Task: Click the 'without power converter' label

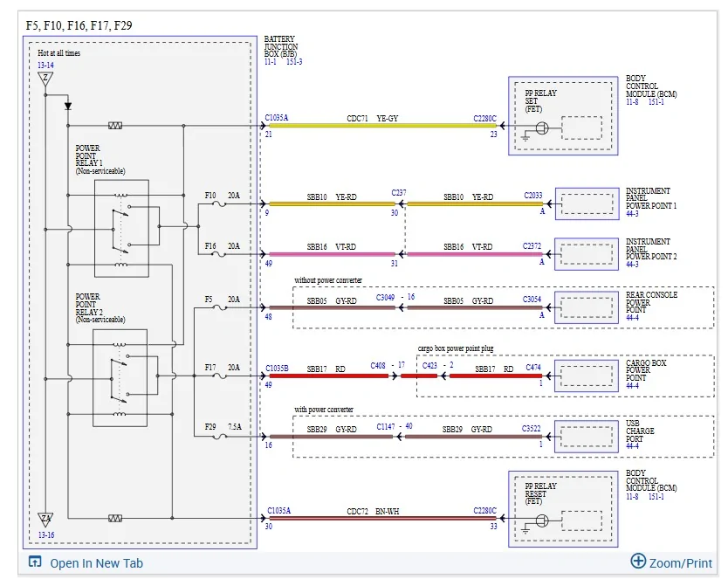Action: coord(328,280)
